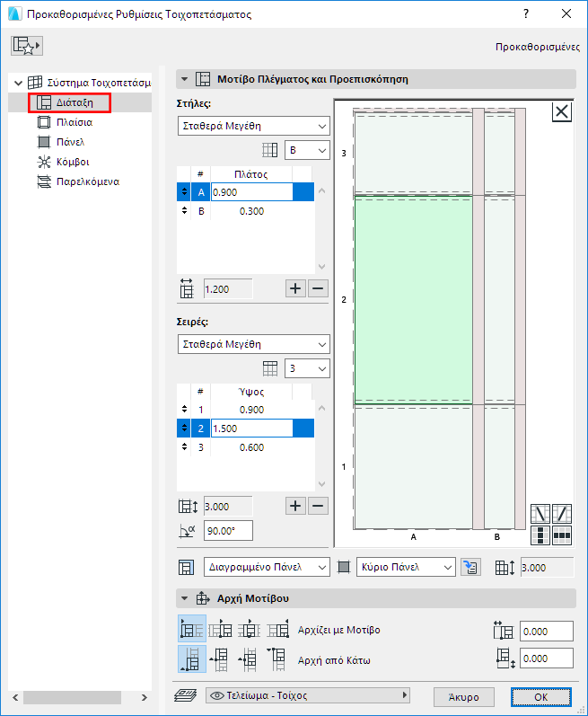588x716 pixels.
Task: Select Αρχή από Κάτω origin option icon
Action: click(x=191, y=659)
